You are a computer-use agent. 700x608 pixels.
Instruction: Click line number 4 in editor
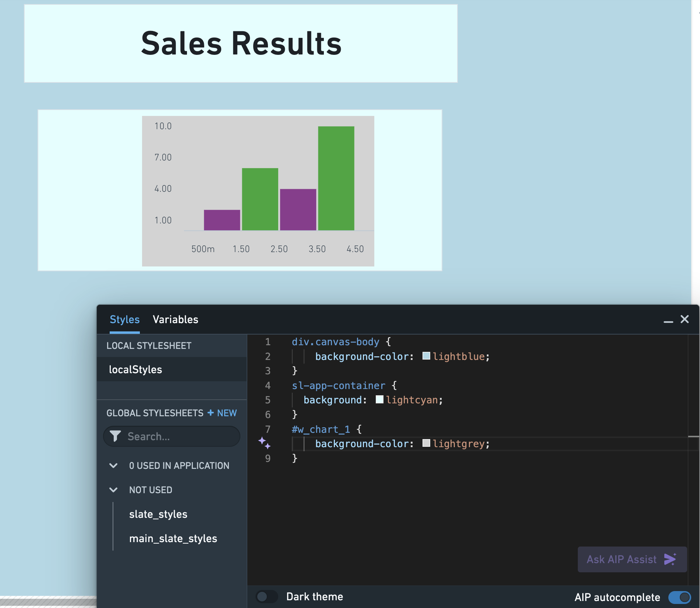click(x=268, y=386)
